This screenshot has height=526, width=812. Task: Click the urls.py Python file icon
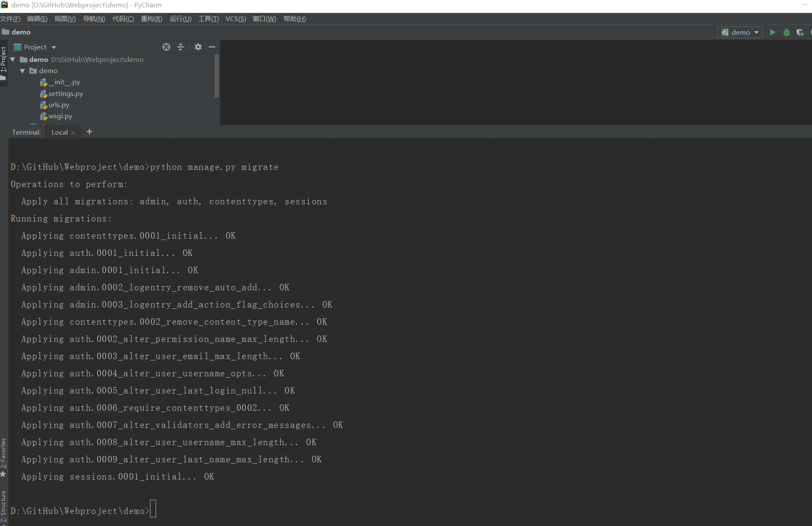point(43,105)
